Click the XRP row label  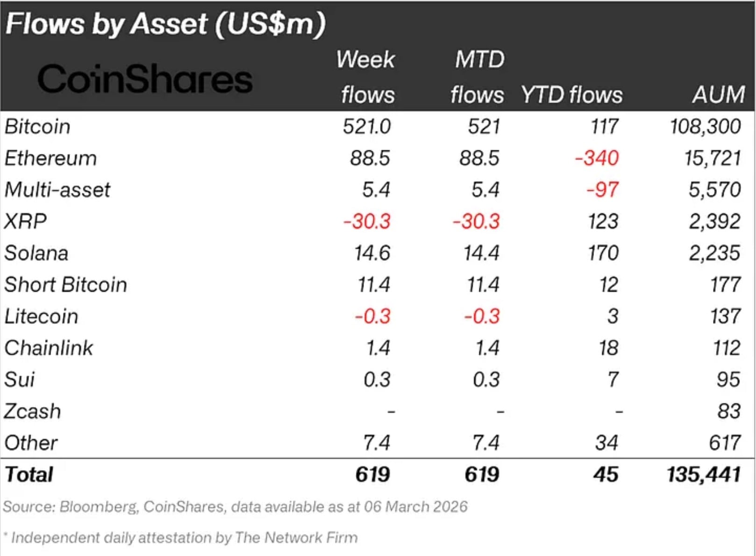[25, 221]
